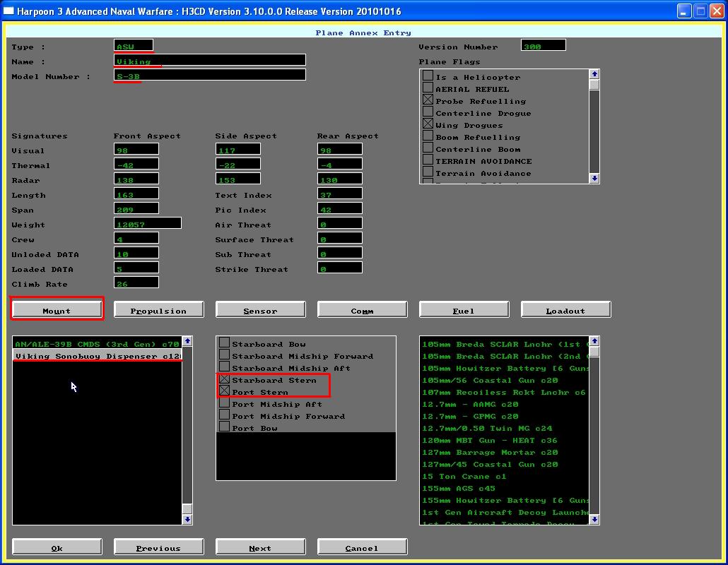The width and height of the screenshot is (728, 565).
Task: Select 105mm/56 Coastal Gun c20
Action: (x=505, y=380)
